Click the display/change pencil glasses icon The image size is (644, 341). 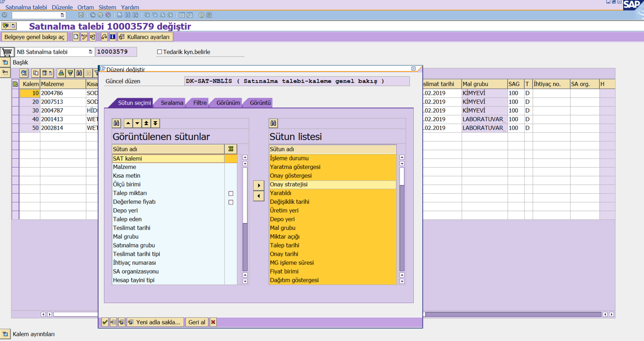84,37
